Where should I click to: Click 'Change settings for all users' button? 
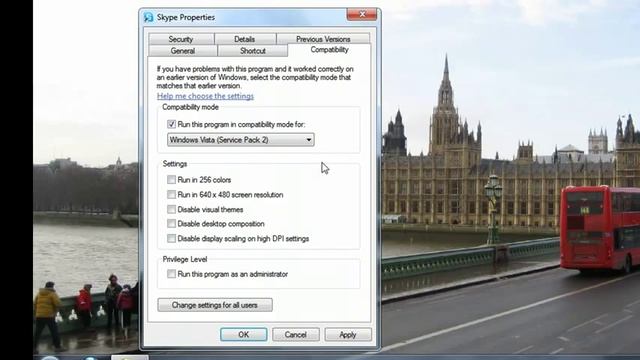coord(215,305)
